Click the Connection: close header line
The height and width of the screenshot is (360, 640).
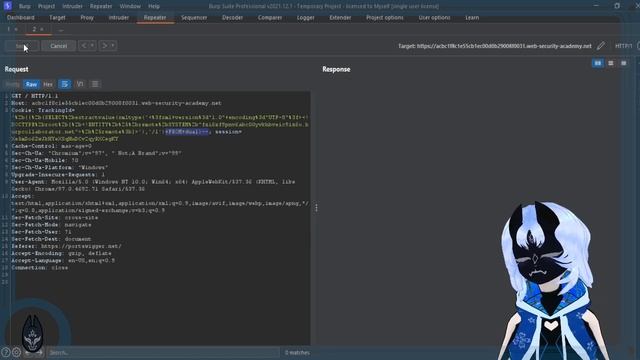tap(40, 268)
